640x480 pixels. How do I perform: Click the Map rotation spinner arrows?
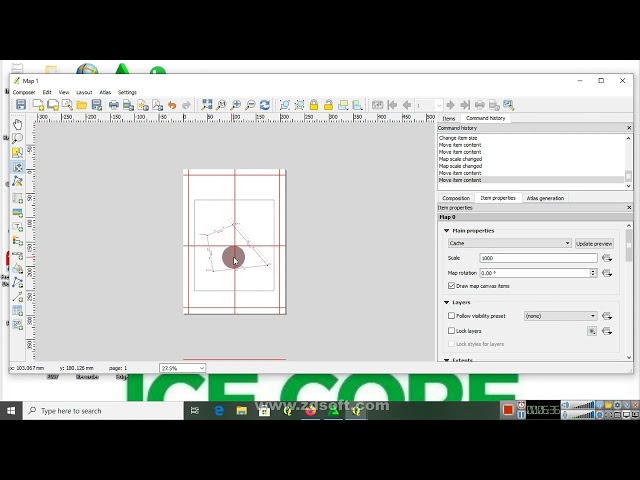pyautogui.click(x=593, y=273)
